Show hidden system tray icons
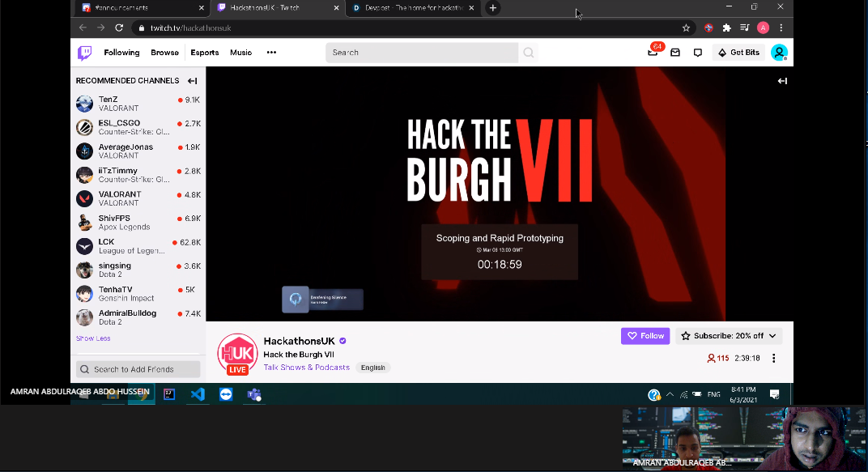The height and width of the screenshot is (472, 868). click(x=670, y=394)
